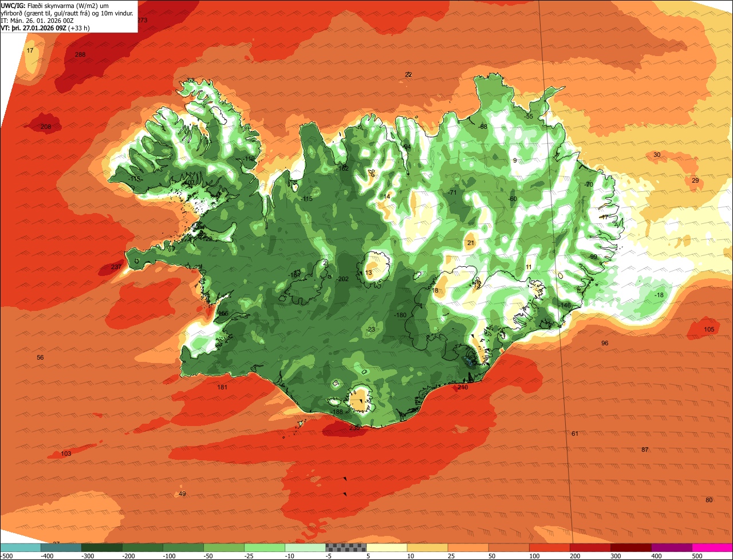Click the -68 value on the map
Viewport: 733px width, 560px height.
(483, 127)
